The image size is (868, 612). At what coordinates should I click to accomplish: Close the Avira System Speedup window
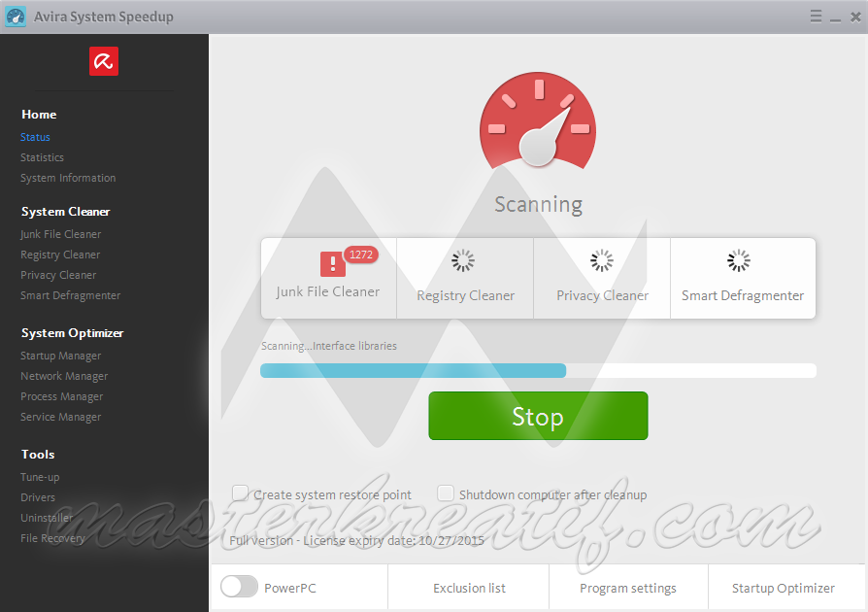point(855,17)
